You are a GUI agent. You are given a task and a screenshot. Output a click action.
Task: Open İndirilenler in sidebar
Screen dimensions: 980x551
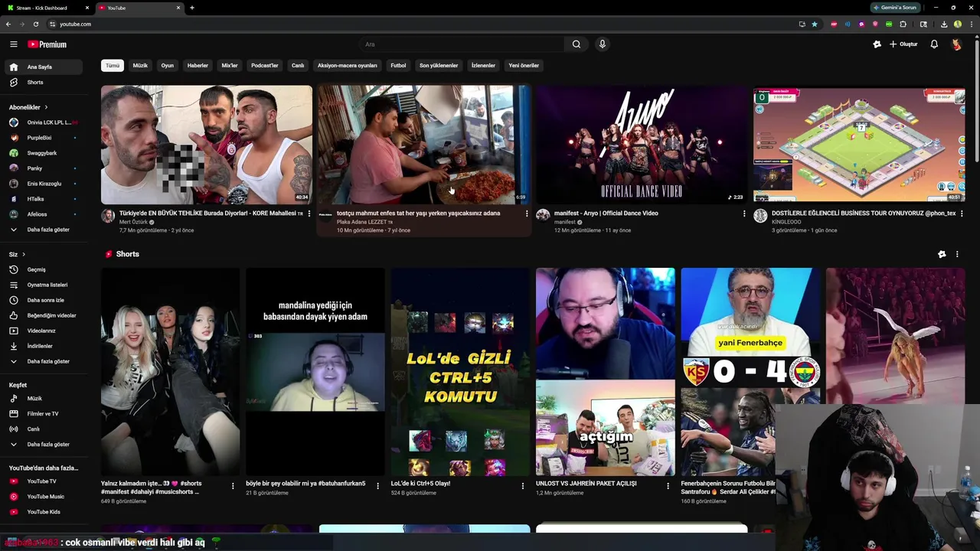42,346
